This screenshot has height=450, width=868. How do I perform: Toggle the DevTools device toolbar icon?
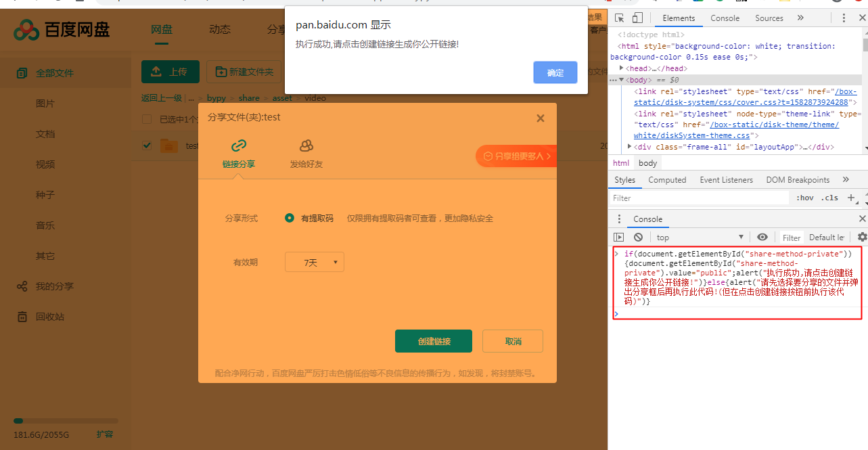[x=637, y=18]
